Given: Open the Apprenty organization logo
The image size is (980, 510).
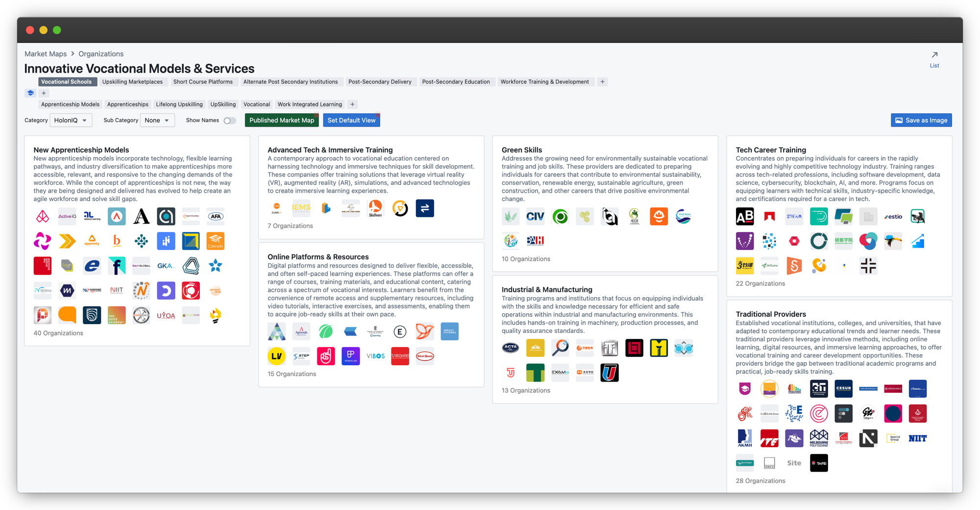Looking at the screenshot, I should coord(92,241).
